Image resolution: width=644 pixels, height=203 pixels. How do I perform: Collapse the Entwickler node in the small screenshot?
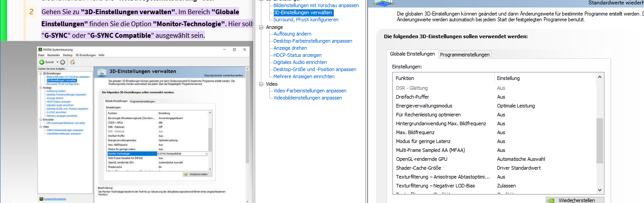(x=40, y=119)
